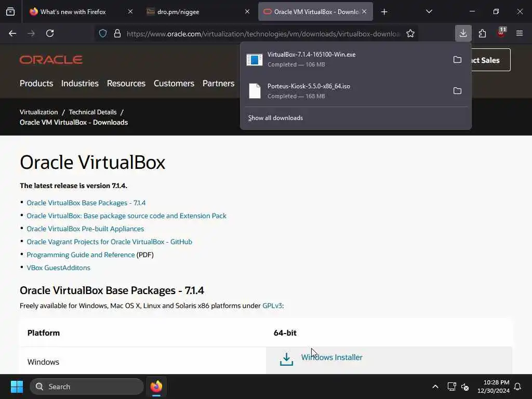Click the Windows Installer link
This screenshot has height=399, width=532.
click(x=331, y=357)
